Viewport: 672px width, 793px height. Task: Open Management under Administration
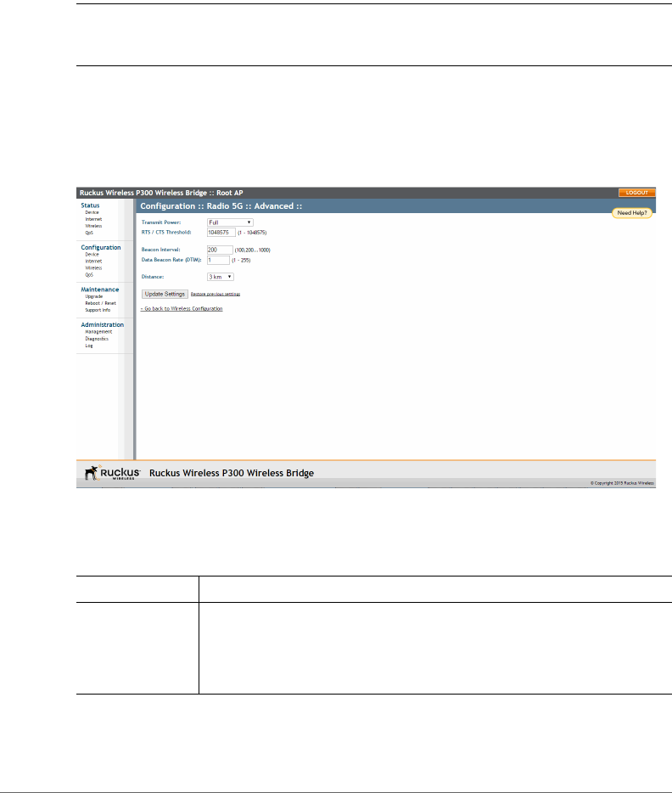[98, 332]
